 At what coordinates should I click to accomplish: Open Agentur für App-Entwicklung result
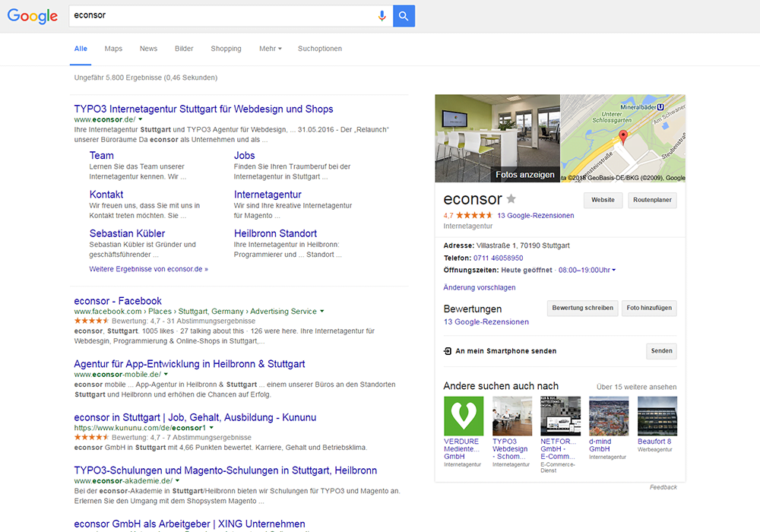coord(189,364)
